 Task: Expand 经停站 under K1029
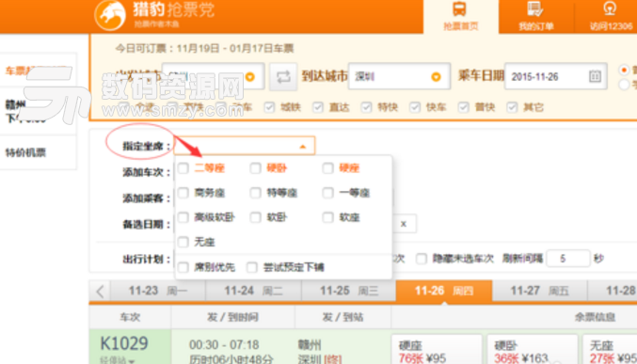[x=118, y=360]
